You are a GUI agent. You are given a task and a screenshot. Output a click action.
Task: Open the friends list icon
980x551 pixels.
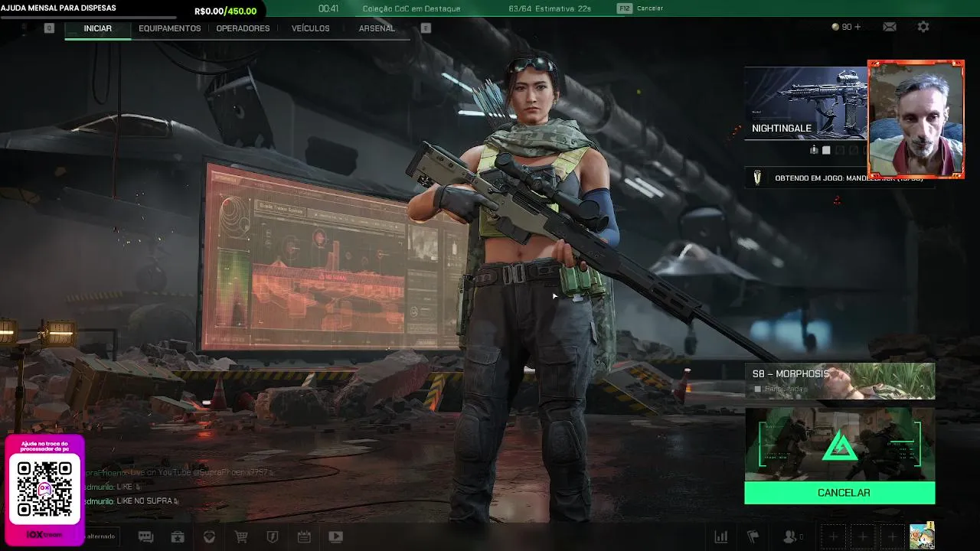pyautogui.click(x=792, y=537)
